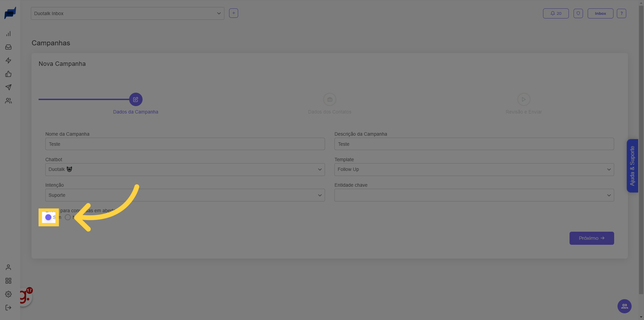The image size is (644, 320).
Task: Select the second radio button (Não)
Action: coord(68,217)
